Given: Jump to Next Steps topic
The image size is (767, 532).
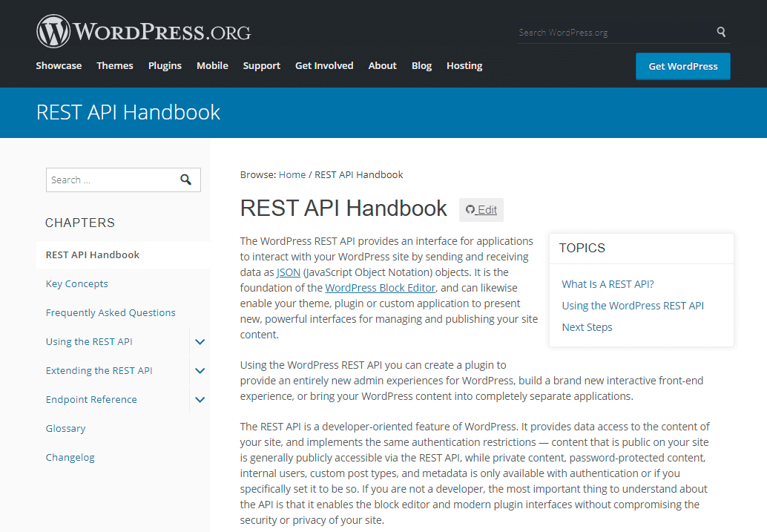Looking at the screenshot, I should [587, 327].
